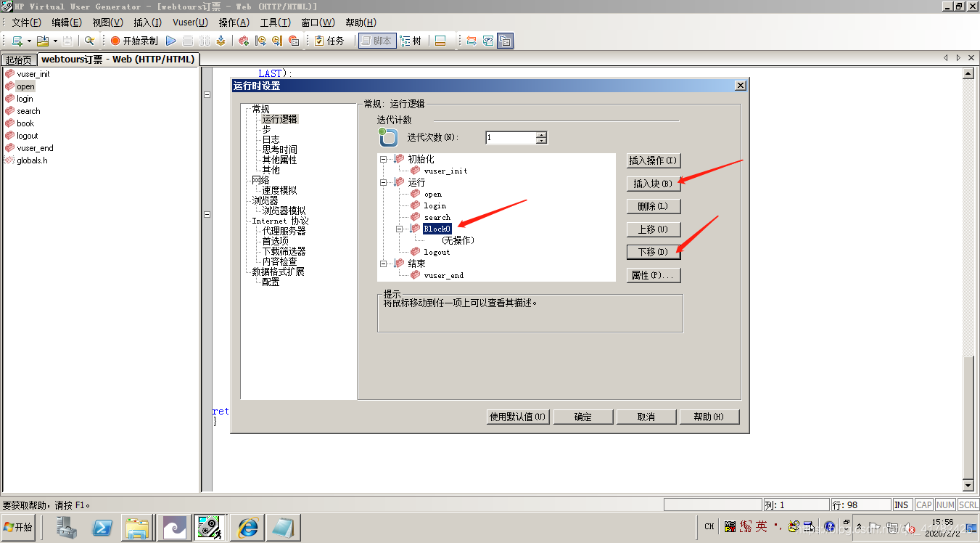Viewport: 980px width, 543px height.
Task: Switch to 树 tree view
Action: click(411, 41)
